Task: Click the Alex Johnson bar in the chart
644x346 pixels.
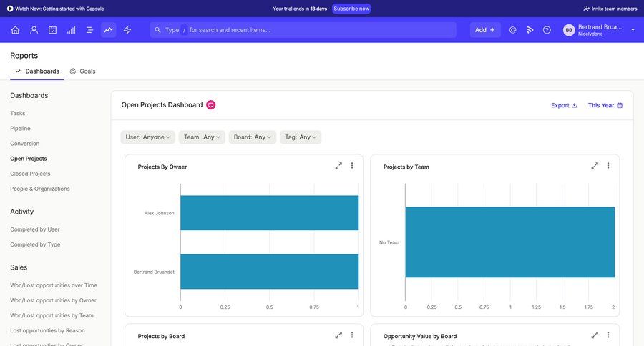Action: point(269,213)
